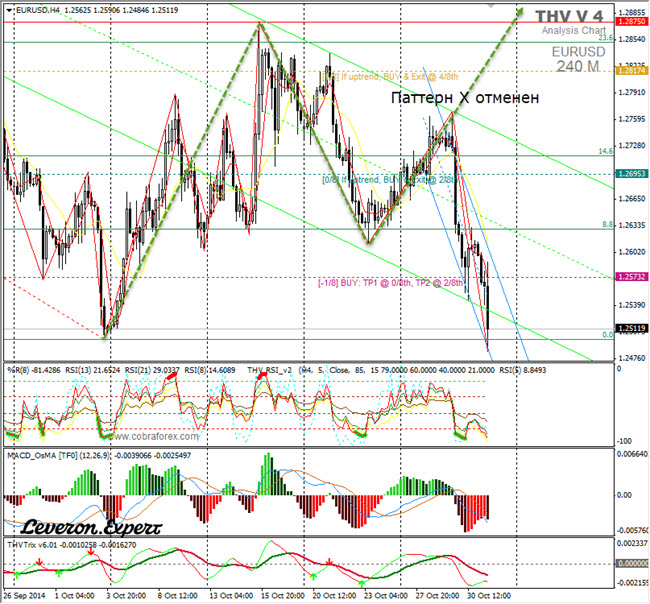Click the '8 Oct 12:00' time axis label
This screenshot has height=604, width=650.
pos(177,596)
